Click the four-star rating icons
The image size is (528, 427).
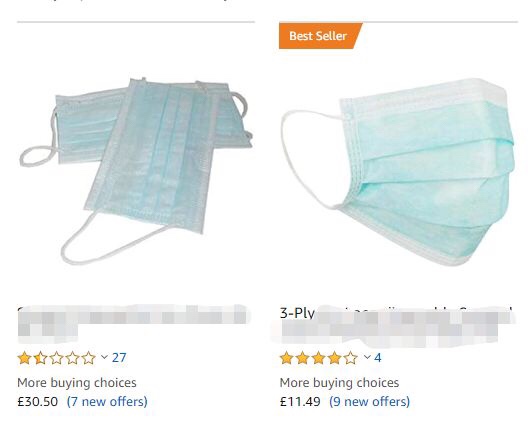(x=319, y=358)
